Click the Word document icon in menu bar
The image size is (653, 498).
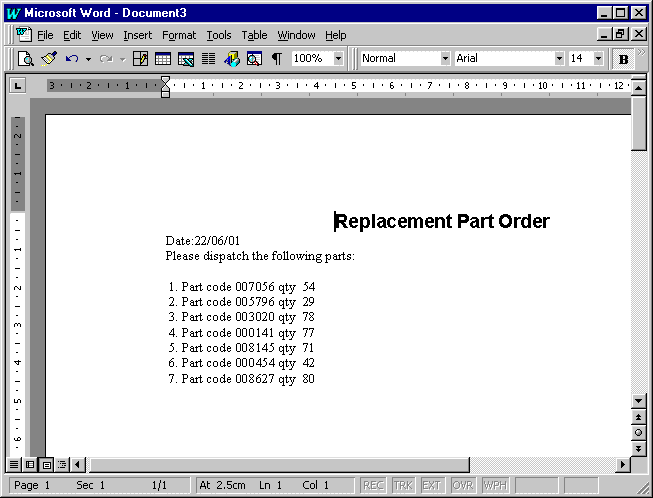(x=24, y=34)
